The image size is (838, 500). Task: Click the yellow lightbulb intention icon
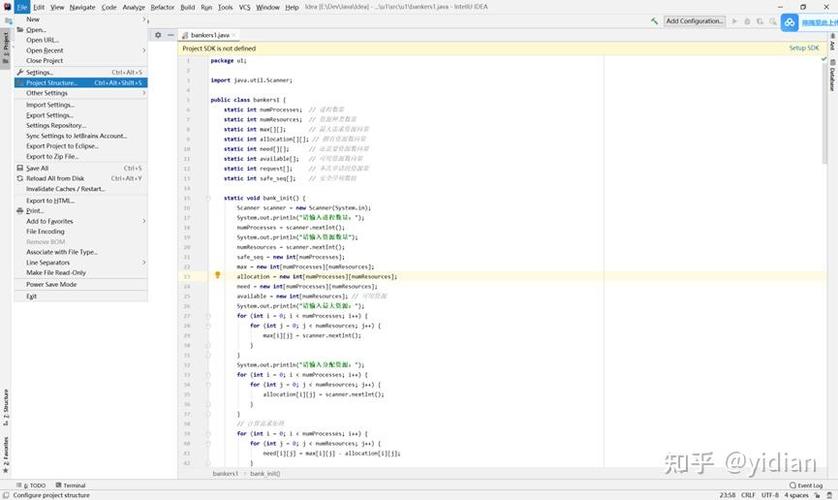click(217, 275)
